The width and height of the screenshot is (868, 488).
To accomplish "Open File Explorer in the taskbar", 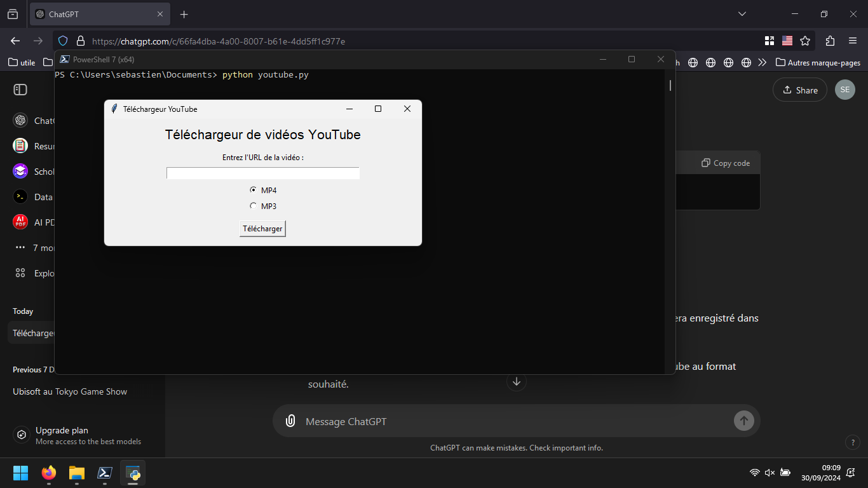I will [77, 473].
